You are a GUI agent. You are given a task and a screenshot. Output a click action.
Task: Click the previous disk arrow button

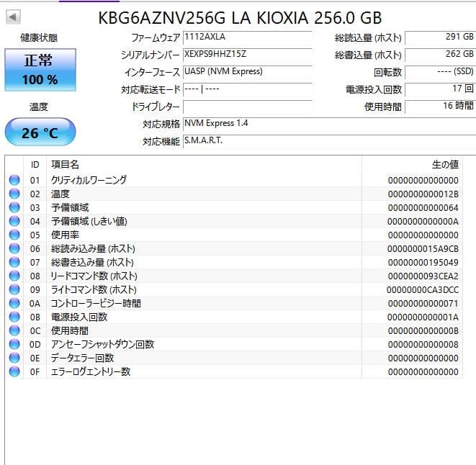click(x=13, y=17)
